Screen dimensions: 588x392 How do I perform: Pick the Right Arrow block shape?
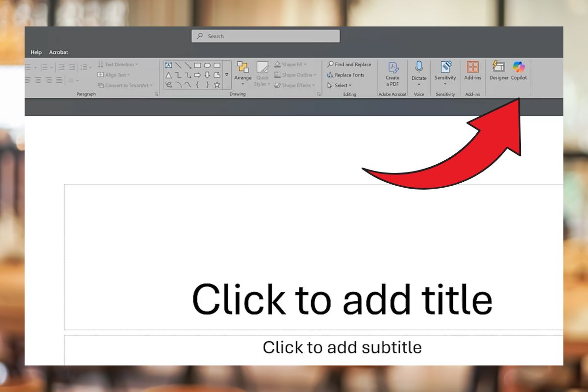(197, 75)
